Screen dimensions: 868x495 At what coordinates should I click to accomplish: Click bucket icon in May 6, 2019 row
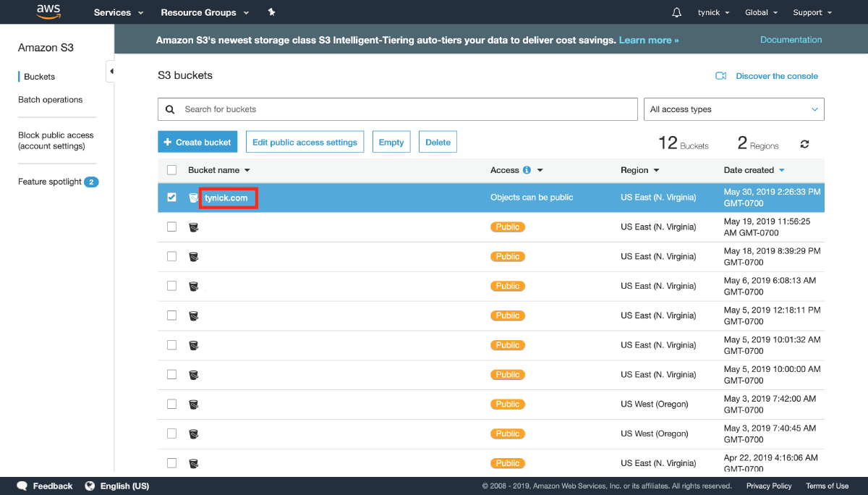tap(193, 287)
